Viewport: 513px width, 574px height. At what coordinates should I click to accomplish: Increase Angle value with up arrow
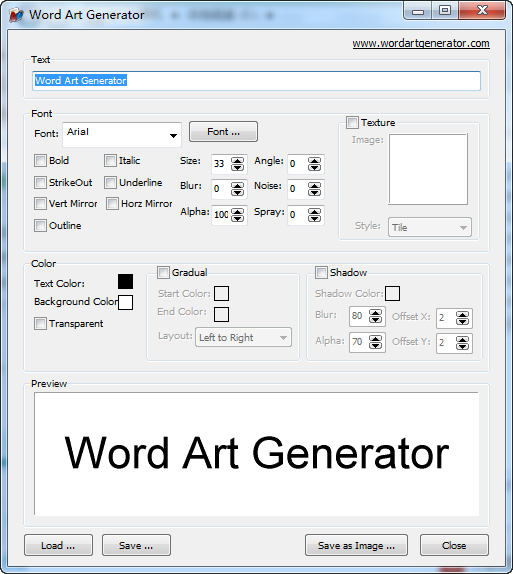coord(314,160)
